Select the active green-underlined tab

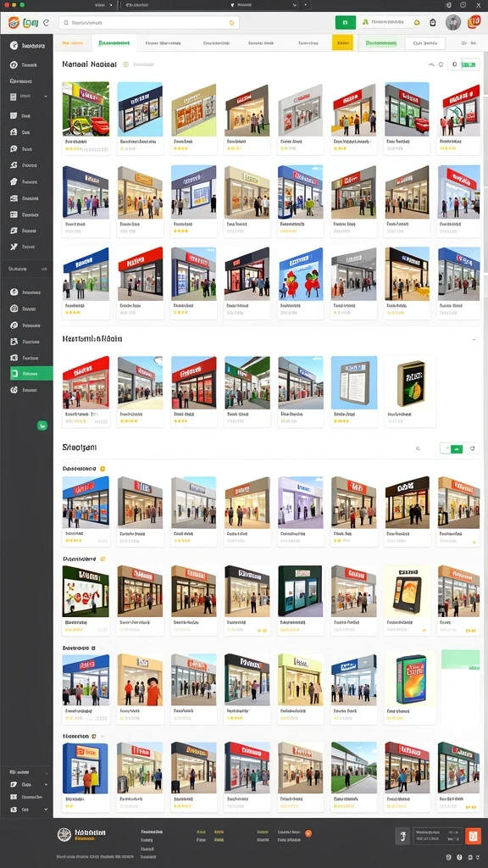pos(114,42)
